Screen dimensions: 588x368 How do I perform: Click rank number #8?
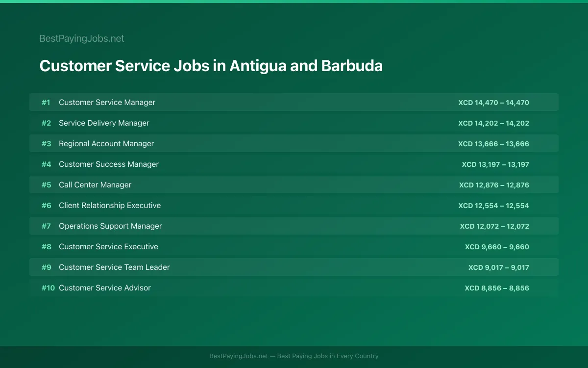point(46,247)
